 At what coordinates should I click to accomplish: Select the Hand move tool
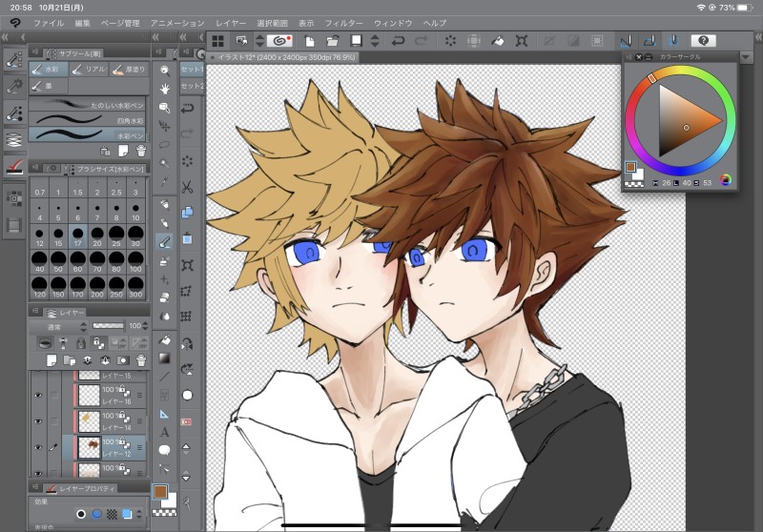point(164,89)
